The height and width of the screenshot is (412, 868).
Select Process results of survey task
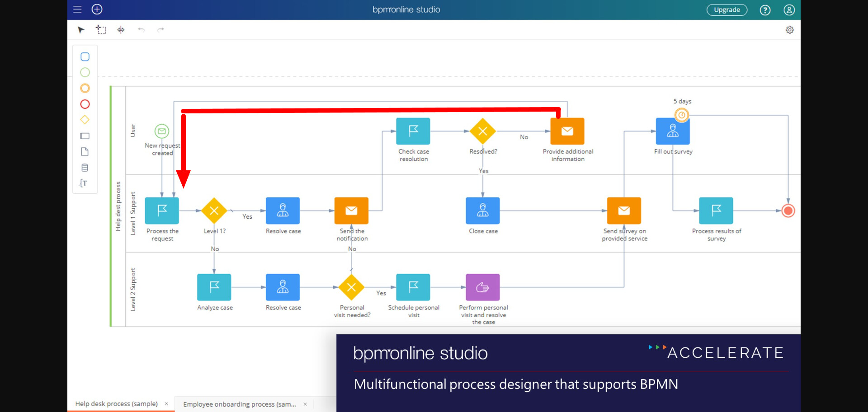point(716,211)
